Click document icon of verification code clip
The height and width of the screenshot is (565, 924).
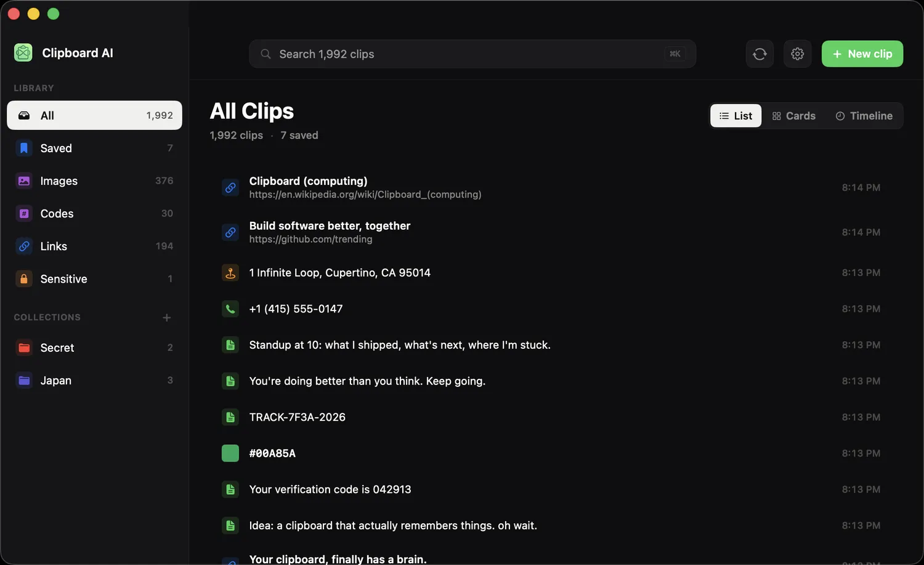point(230,489)
